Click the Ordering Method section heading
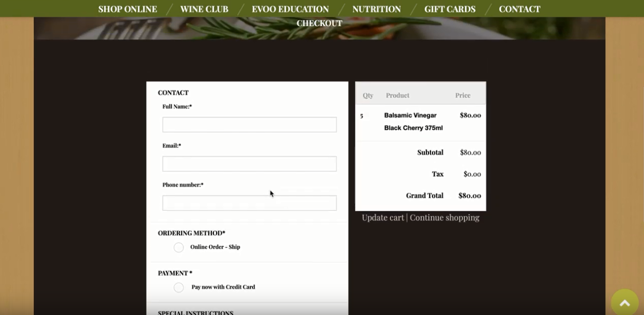The width and height of the screenshot is (644, 315). [191, 233]
